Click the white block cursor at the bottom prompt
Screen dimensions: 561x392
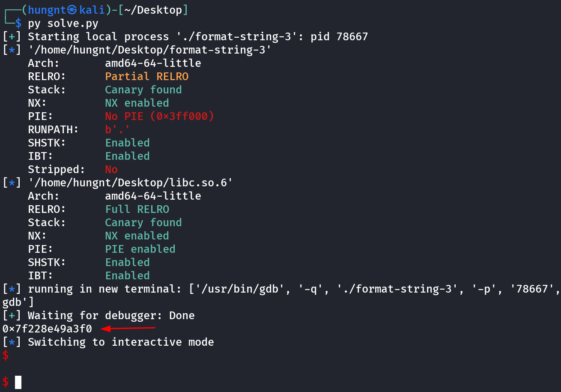(18, 382)
